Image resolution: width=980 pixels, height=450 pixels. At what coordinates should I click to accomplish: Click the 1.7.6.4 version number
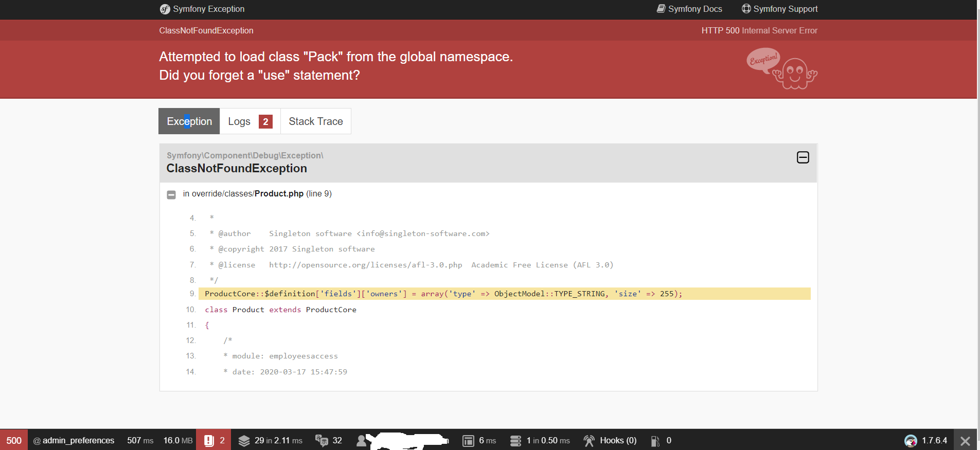[x=934, y=440]
